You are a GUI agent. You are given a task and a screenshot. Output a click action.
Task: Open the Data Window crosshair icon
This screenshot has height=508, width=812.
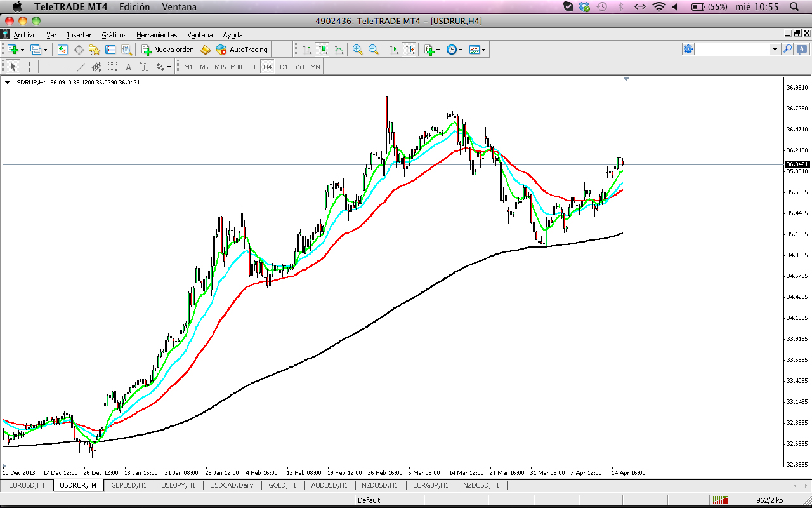coord(79,50)
